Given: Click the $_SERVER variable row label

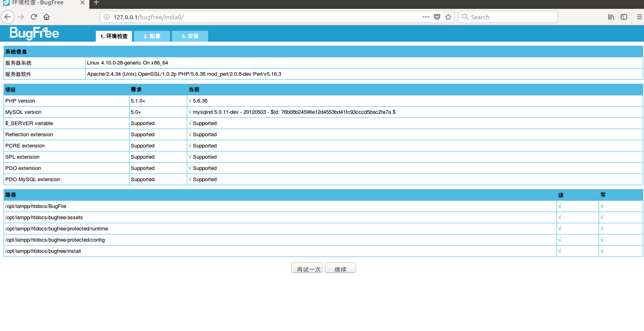Looking at the screenshot, I should click(x=29, y=123).
